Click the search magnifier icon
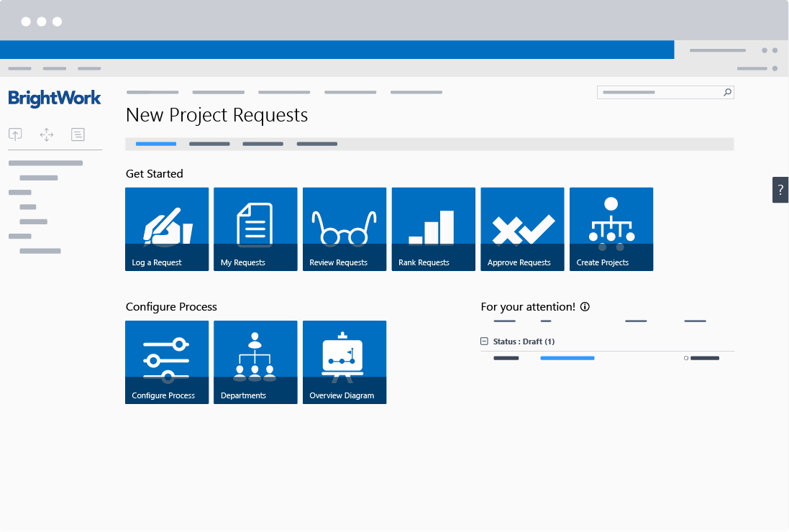This screenshot has height=532, width=789. click(x=727, y=92)
